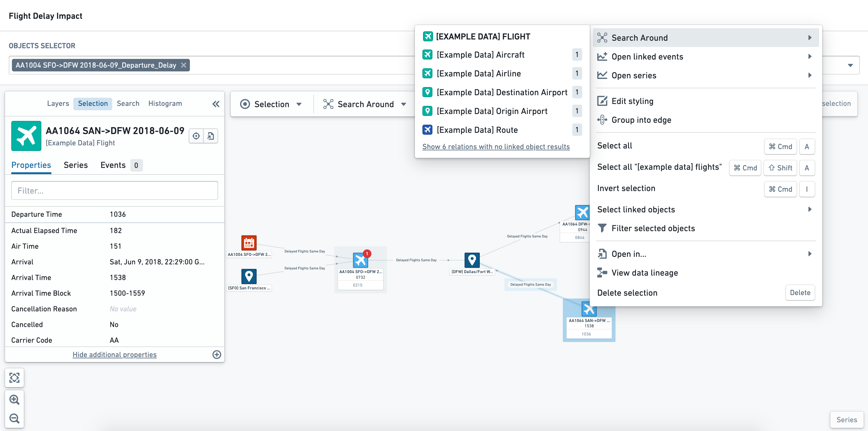Collapse the left side panel
868x431 pixels.
[x=216, y=104]
